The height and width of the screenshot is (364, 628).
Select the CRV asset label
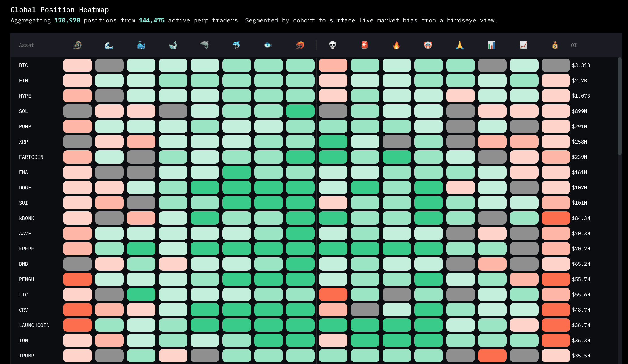24,310
